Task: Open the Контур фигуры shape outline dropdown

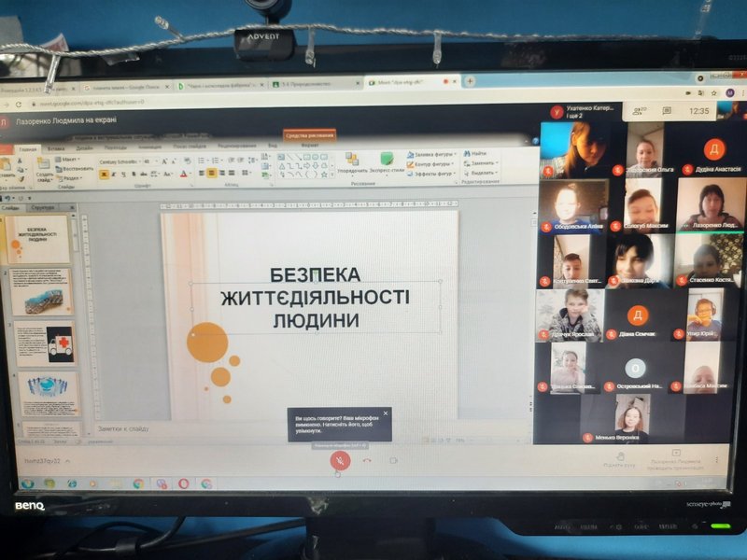Action: coord(431,164)
